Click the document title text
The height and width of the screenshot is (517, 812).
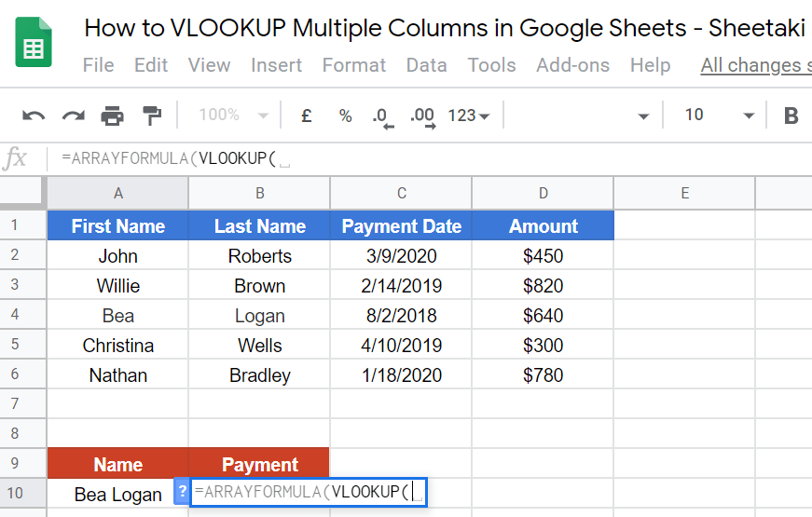(x=445, y=29)
